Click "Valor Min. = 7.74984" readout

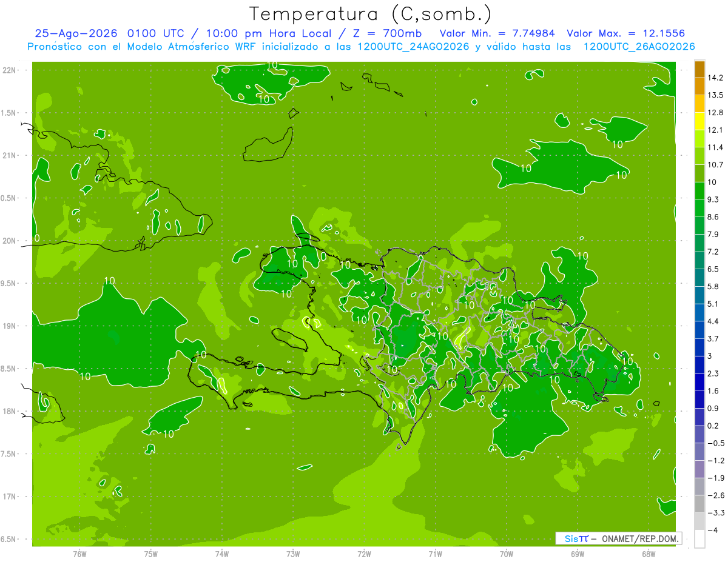(497, 33)
